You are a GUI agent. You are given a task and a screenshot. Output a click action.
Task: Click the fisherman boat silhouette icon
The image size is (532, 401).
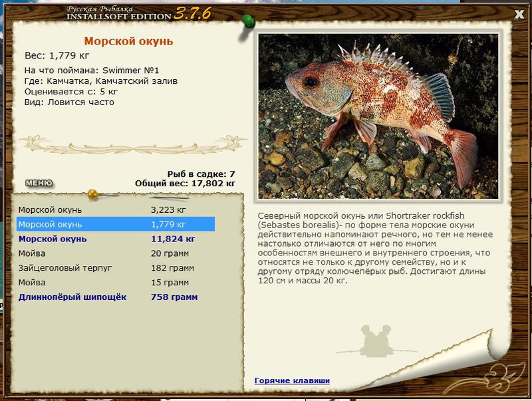click(x=376, y=341)
